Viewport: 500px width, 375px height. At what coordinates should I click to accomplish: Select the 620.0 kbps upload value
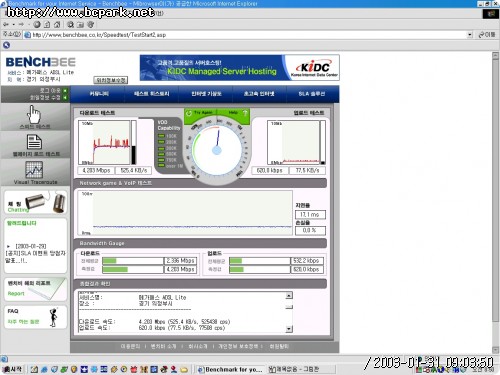click(269, 170)
